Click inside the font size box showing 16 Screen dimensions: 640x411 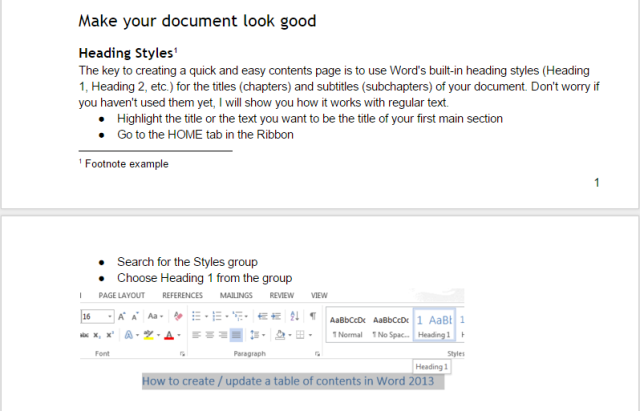(x=94, y=316)
